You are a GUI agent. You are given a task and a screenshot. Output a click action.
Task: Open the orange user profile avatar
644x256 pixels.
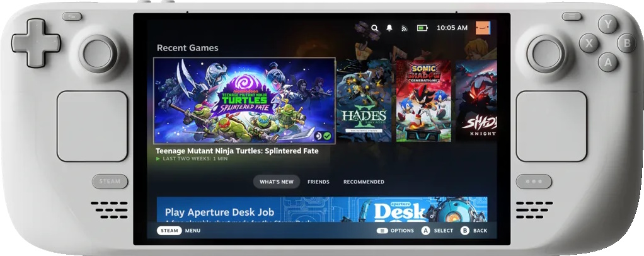483,28
